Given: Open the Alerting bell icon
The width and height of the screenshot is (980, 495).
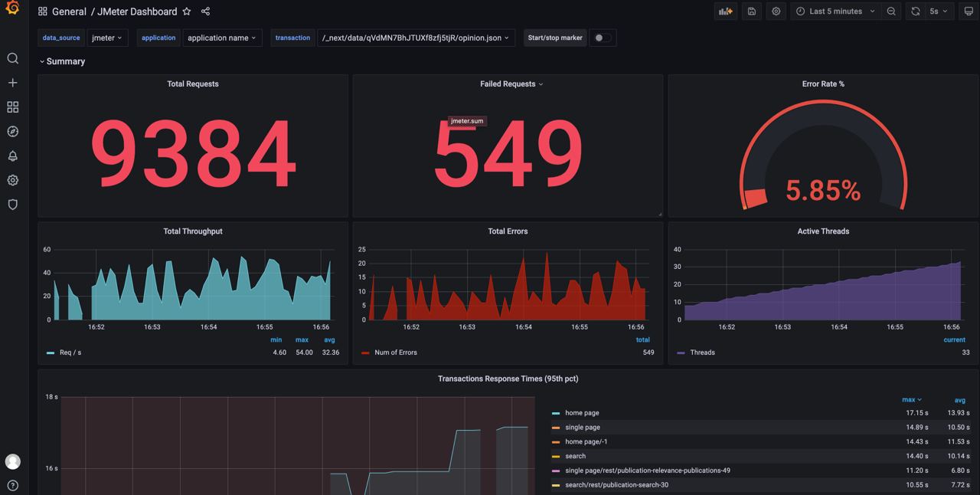Looking at the screenshot, I should tap(12, 156).
